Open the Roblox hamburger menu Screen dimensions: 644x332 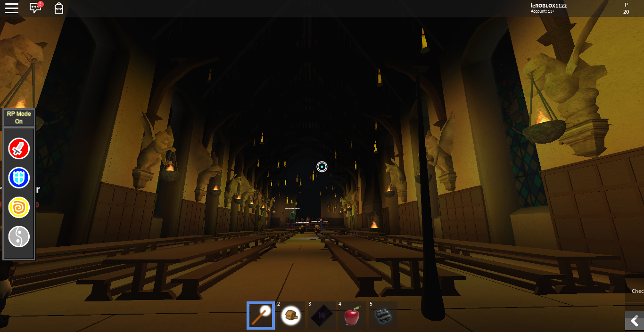[x=12, y=8]
